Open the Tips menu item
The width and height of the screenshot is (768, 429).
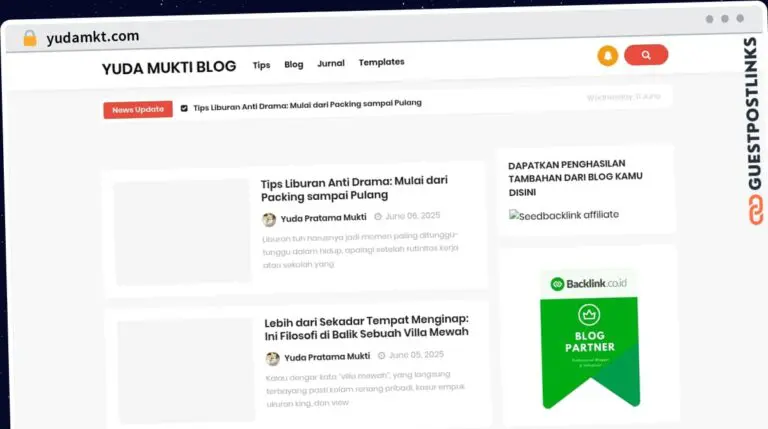(x=262, y=65)
